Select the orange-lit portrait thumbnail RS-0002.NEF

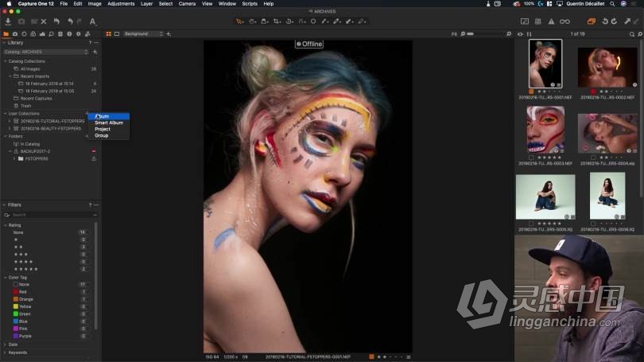pyautogui.click(x=607, y=68)
